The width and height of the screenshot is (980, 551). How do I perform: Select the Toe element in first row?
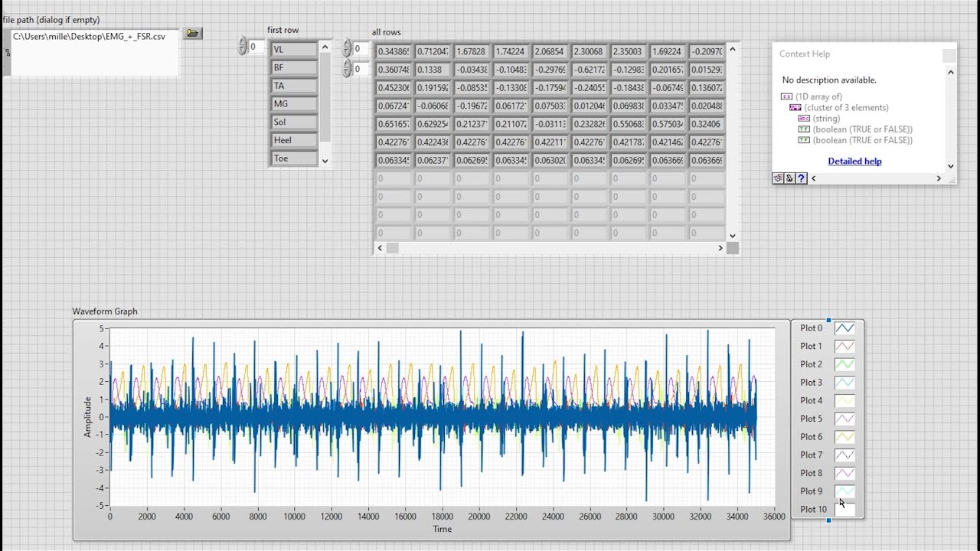[x=294, y=158]
